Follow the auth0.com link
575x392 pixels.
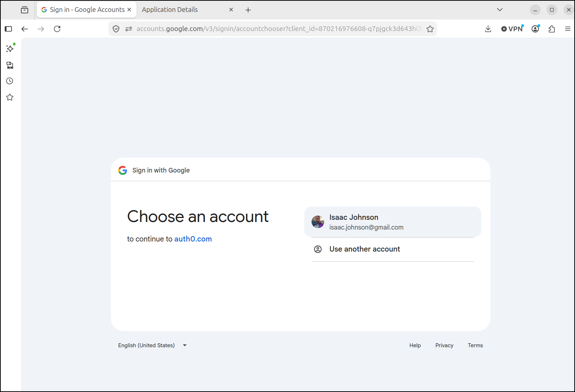[193, 239]
